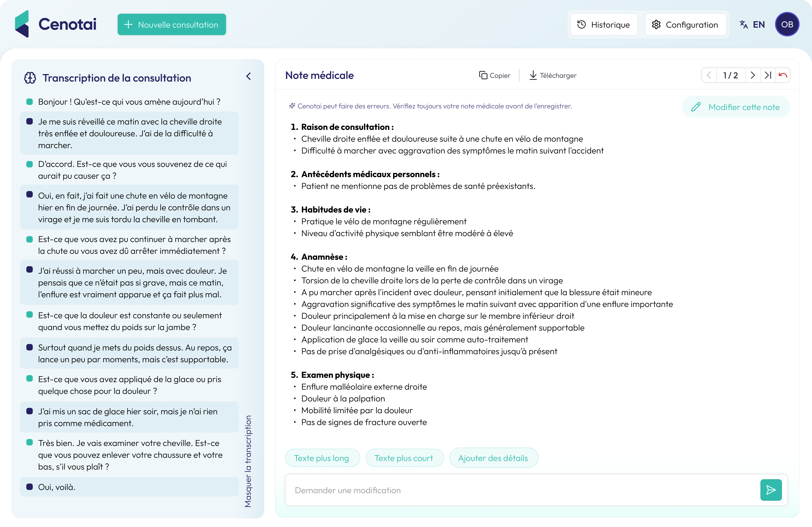
Task: Go to previous note version arrow
Action: [709, 75]
